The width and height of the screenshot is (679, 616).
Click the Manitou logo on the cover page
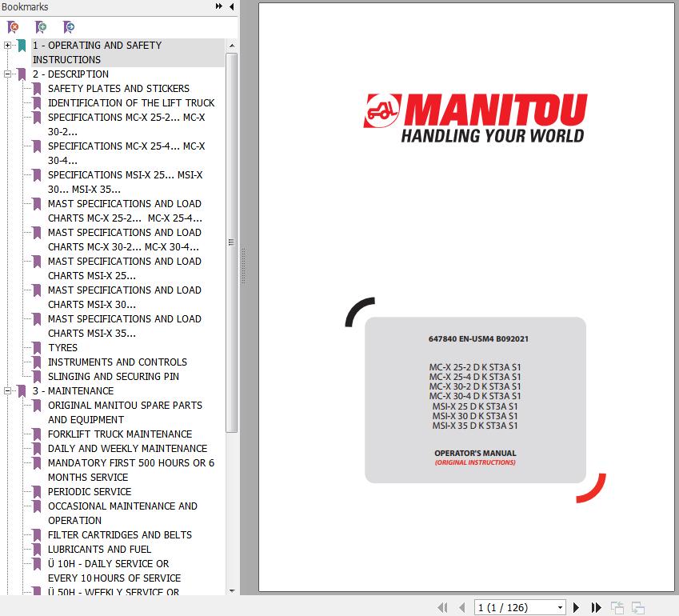tap(475, 118)
